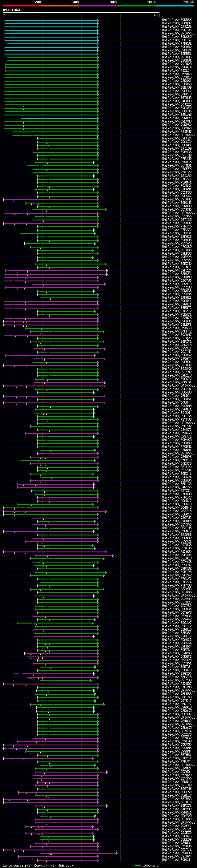
Task: Click the purple ~60% identity legend segment
Action: point(99,6)
